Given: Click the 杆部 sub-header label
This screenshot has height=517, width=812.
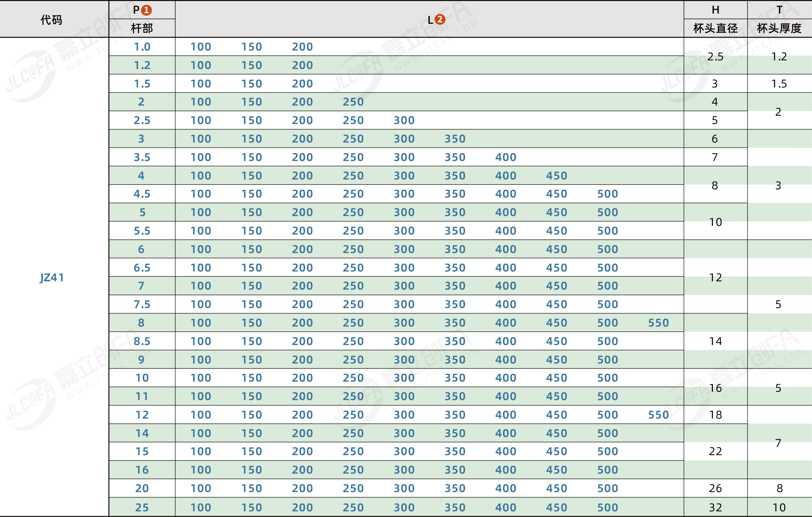Looking at the screenshot, I should tap(142, 28).
